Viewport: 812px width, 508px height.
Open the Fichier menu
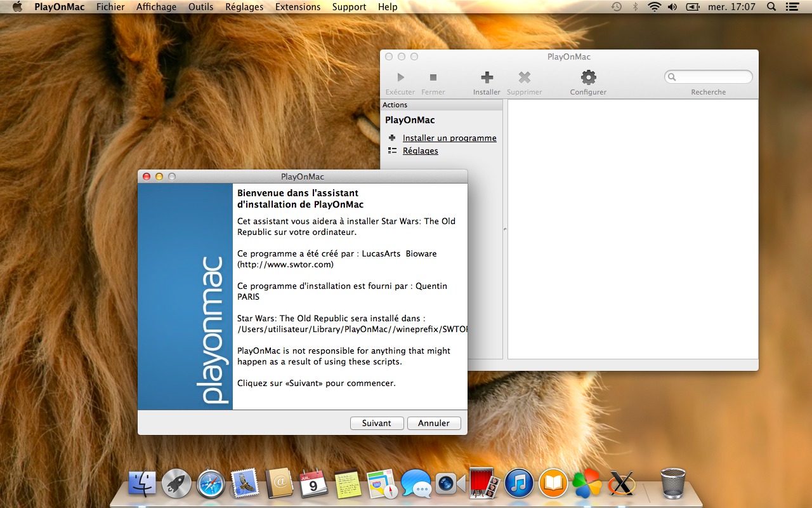pyautogui.click(x=110, y=7)
